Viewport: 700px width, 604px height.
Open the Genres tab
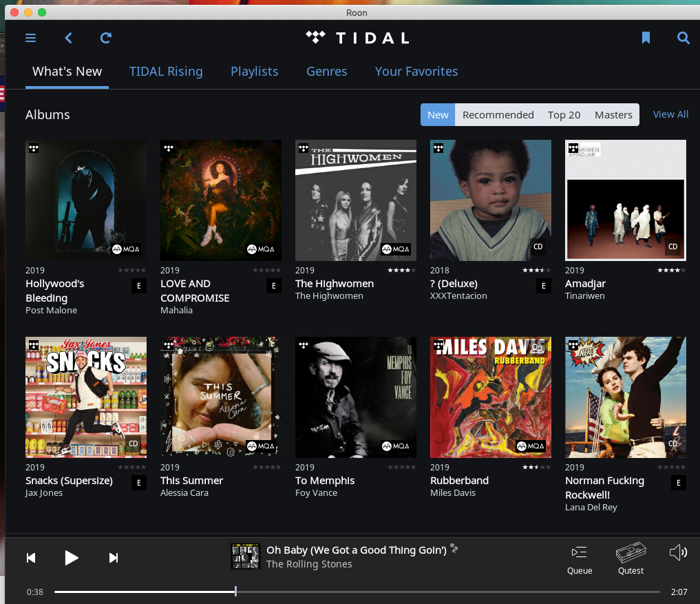[327, 72]
